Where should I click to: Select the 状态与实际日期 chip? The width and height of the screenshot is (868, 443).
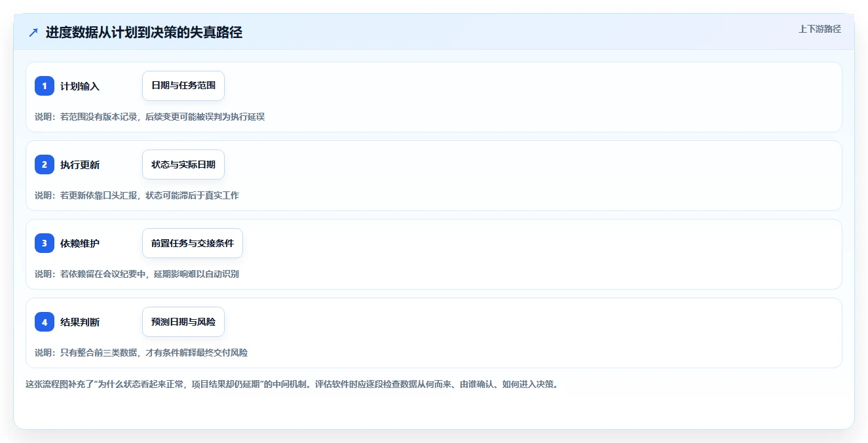183,164
